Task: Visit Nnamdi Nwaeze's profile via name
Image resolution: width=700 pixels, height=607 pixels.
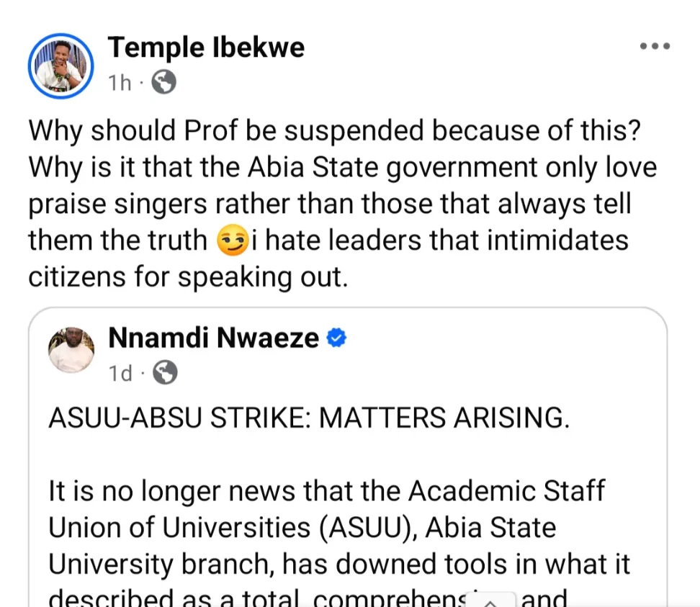Action: click(214, 338)
